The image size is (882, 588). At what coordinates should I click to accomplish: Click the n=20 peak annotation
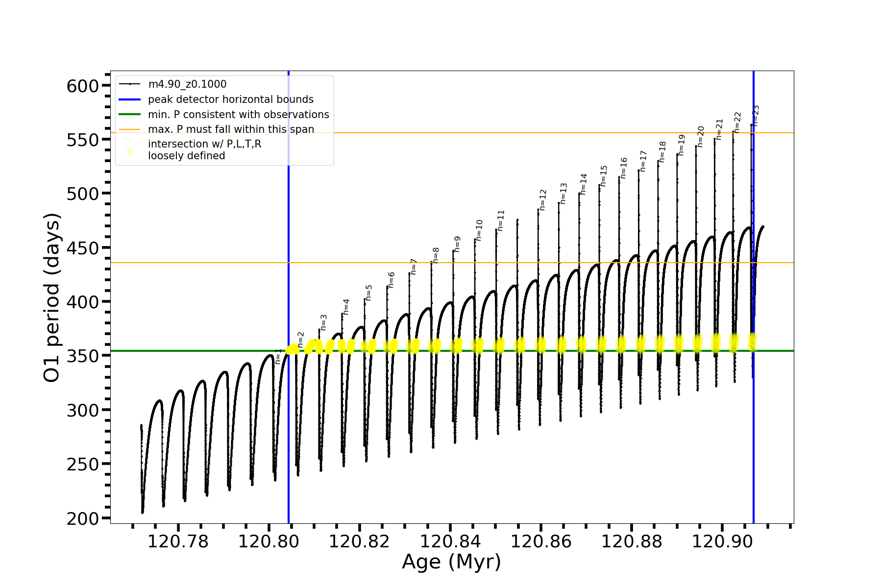701,137
